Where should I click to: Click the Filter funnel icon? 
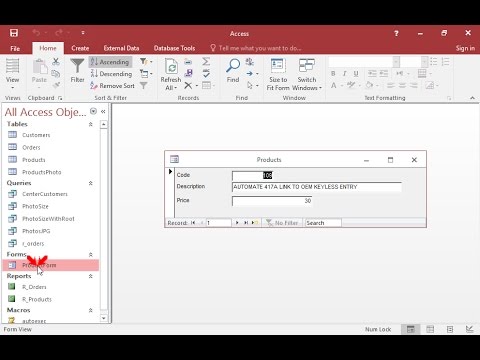pos(77,66)
